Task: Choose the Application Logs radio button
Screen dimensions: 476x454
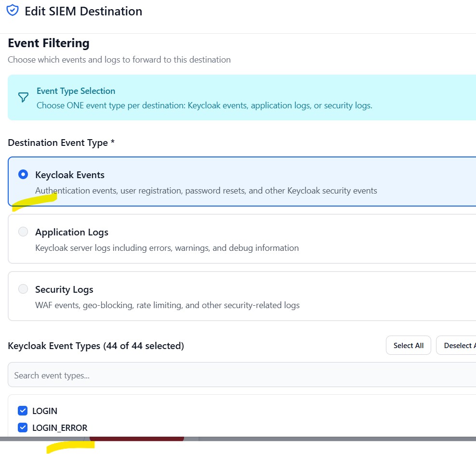Action: pos(23,232)
